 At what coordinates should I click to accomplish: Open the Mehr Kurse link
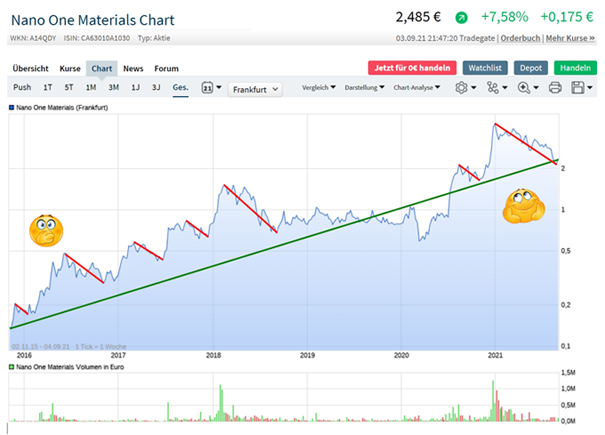pyautogui.click(x=570, y=38)
